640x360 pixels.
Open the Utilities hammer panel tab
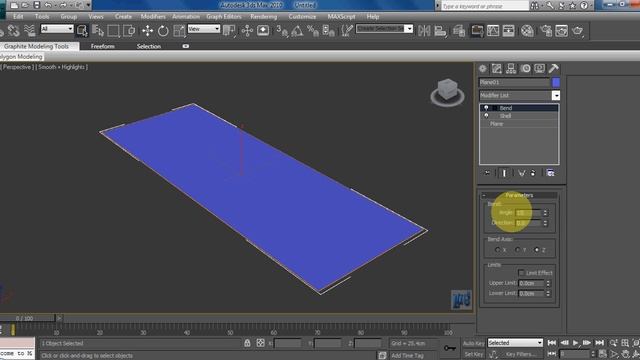pos(553,69)
